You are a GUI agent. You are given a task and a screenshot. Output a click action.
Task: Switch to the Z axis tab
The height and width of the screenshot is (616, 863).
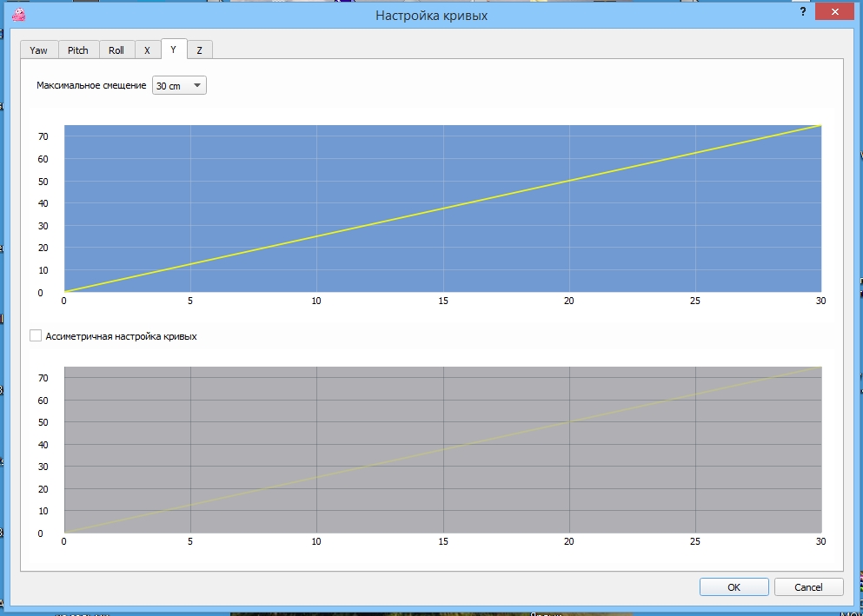tap(199, 50)
